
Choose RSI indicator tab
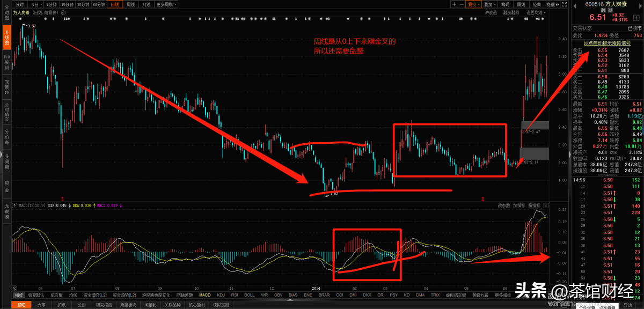click(235, 295)
